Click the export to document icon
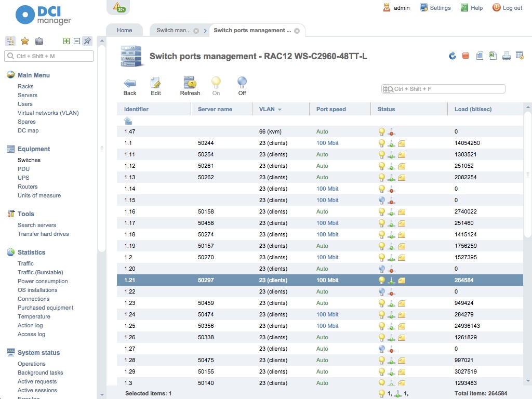Image resolution: width=532 pixels, height=399 pixels. pos(479,56)
